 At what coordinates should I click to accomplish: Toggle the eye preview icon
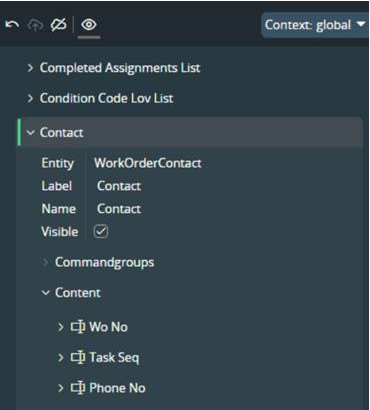click(x=89, y=25)
